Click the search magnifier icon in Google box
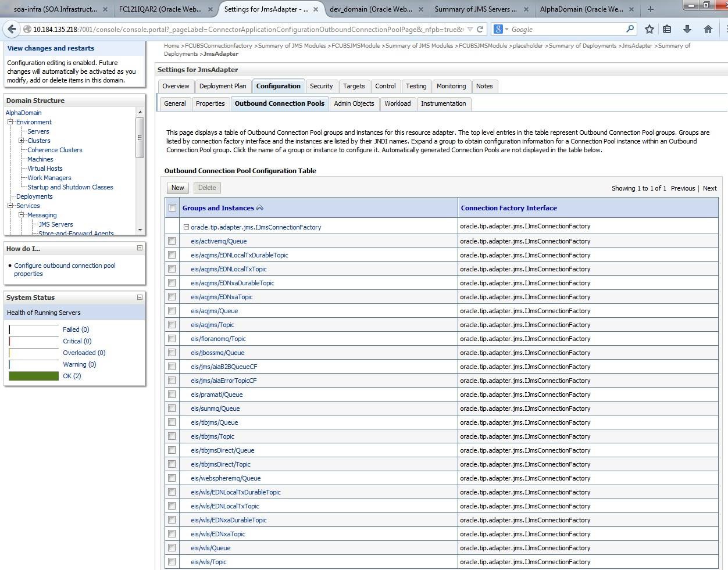The image size is (728, 570). (x=630, y=29)
